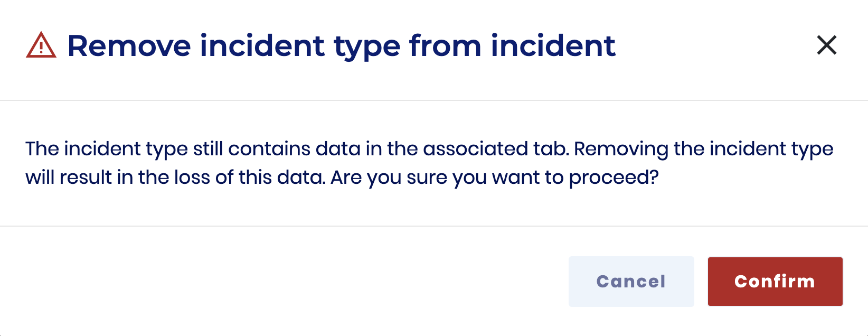Close the dialog with the X icon

(x=826, y=45)
